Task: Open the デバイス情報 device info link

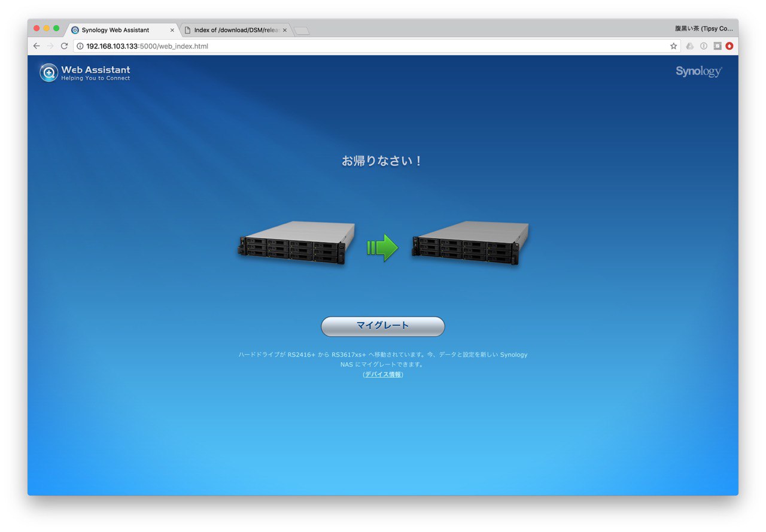Action: pyautogui.click(x=383, y=375)
